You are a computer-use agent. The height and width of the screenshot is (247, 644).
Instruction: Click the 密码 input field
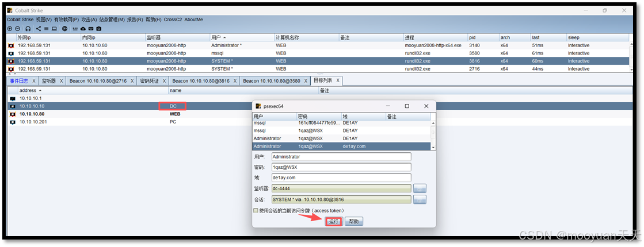pos(341,167)
